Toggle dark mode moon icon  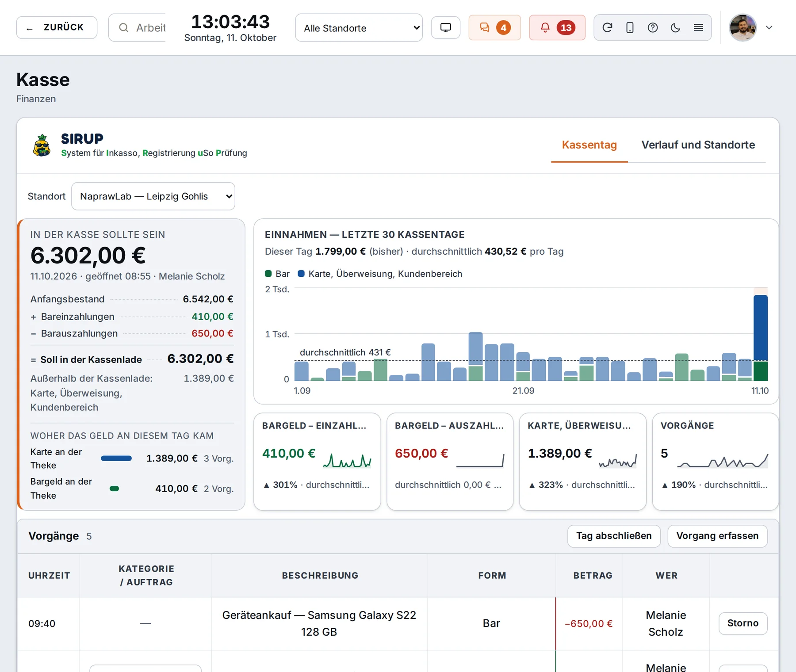click(x=675, y=28)
